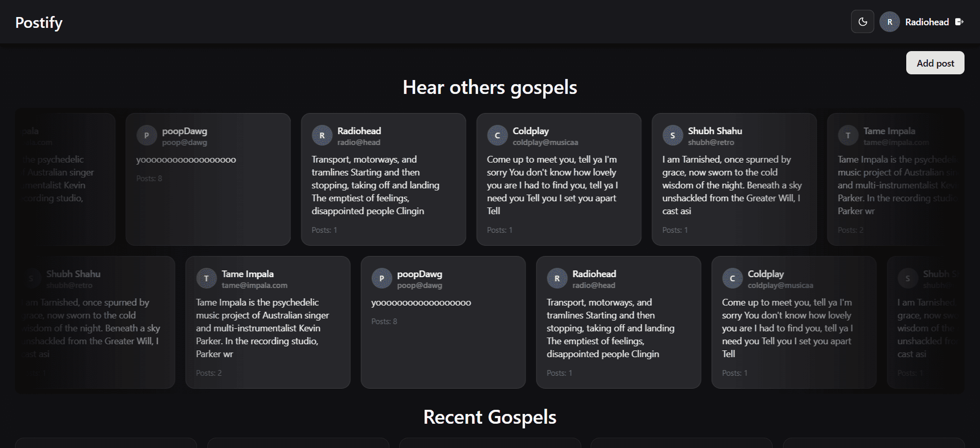980x448 pixels.
Task: Click the Add post button
Action: point(935,63)
